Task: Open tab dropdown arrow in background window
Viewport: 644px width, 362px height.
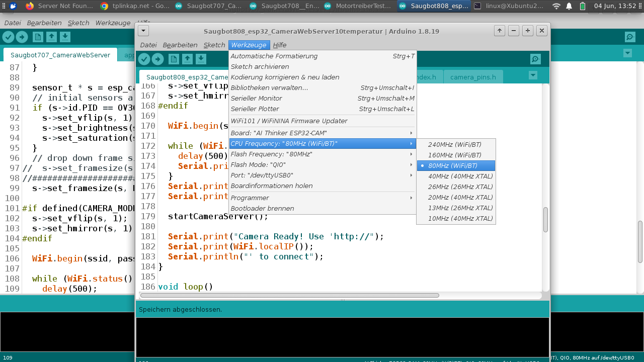Action: click(x=627, y=53)
